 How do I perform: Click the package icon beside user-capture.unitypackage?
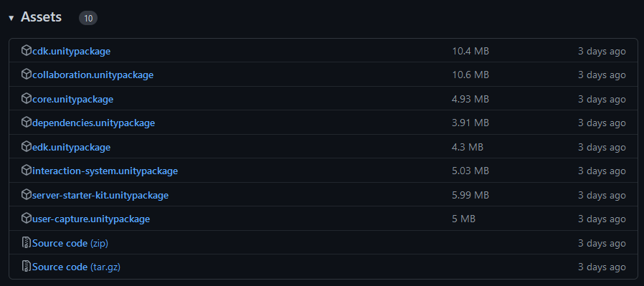point(27,219)
